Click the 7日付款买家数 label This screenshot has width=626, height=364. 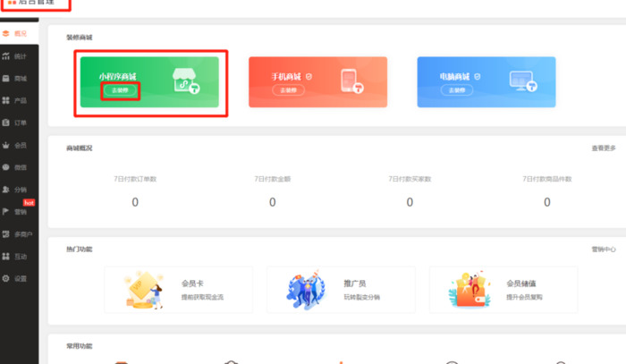coord(410,179)
